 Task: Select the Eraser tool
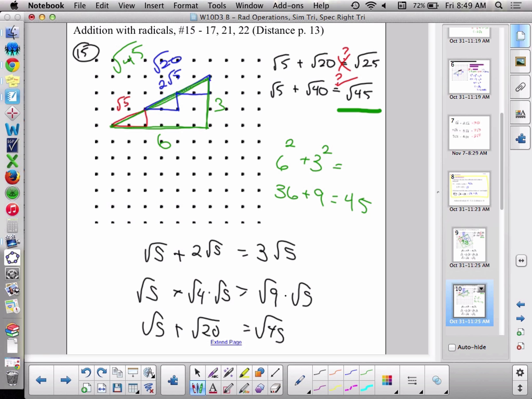275,388
